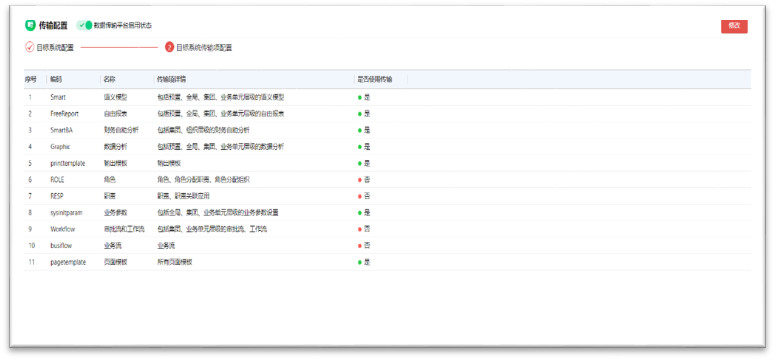Viewport: 776px width, 360px height.
Task: Click green status dot in pagetemplate row
Action: tap(360, 262)
